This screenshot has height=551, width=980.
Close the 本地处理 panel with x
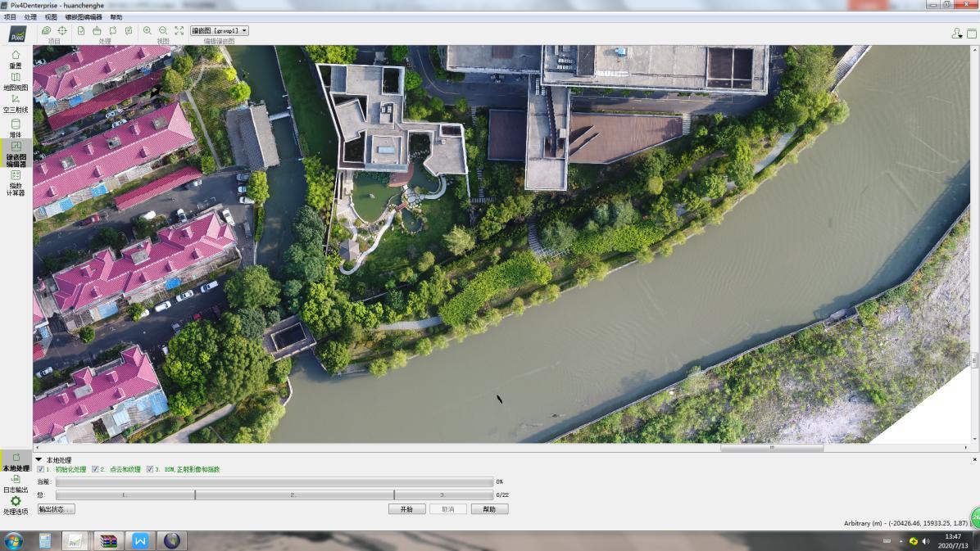974,460
